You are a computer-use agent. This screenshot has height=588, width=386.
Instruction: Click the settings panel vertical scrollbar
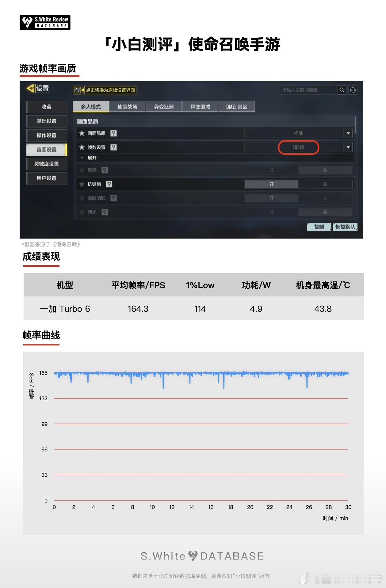[x=356, y=126]
